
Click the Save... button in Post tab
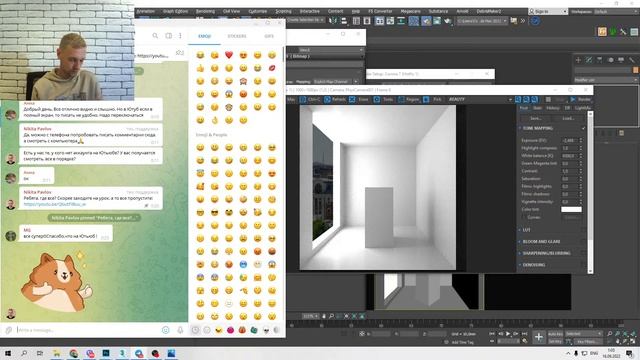tap(536, 118)
